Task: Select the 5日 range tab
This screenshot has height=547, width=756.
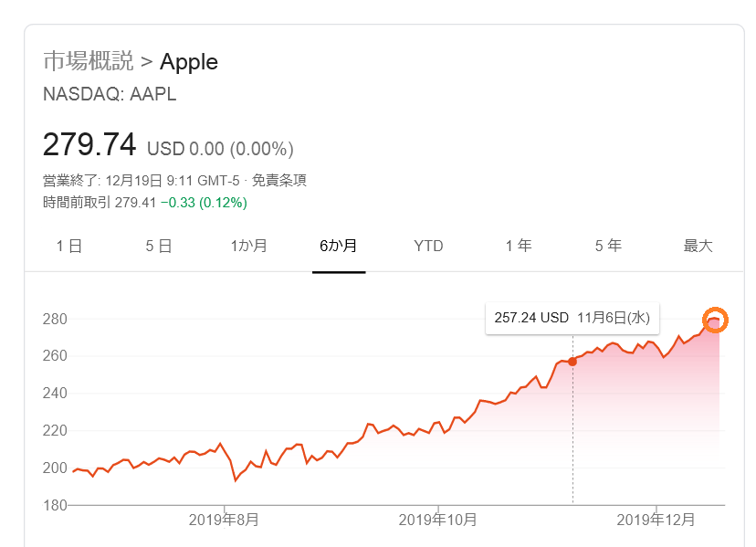Action: pos(158,246)
